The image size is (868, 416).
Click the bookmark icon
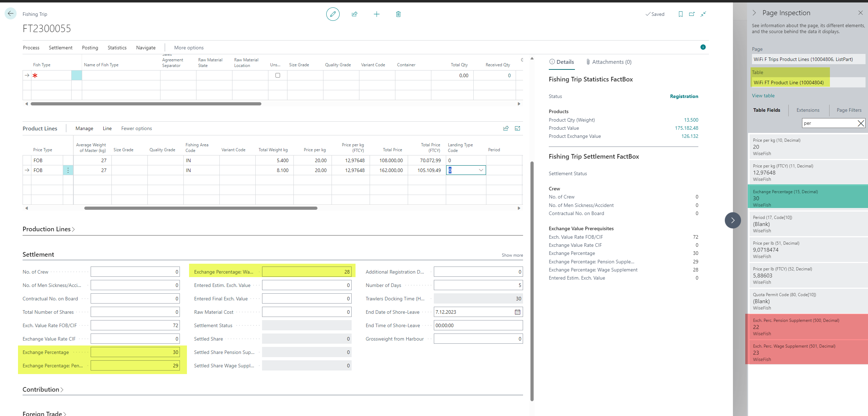pos(680,14)
